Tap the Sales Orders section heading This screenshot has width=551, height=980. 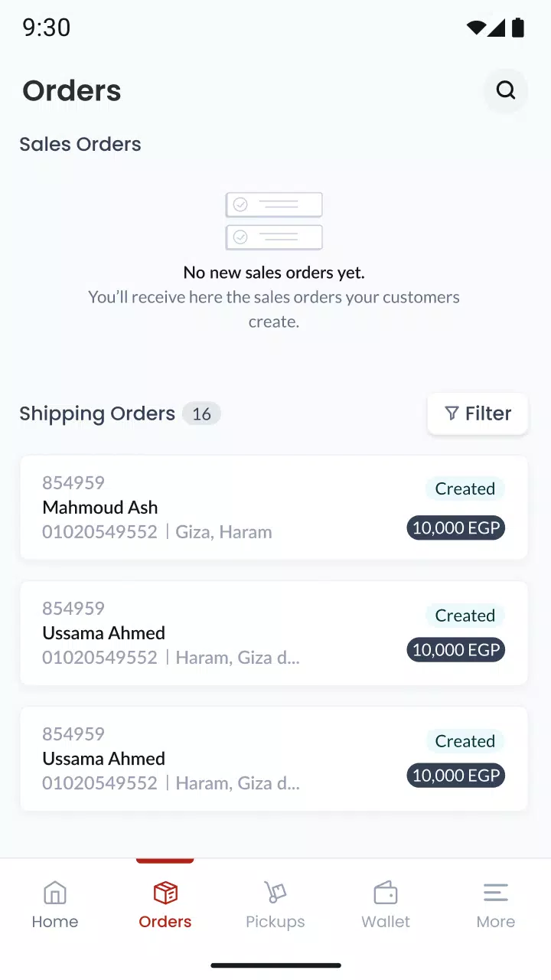click(x=80, y=144)
